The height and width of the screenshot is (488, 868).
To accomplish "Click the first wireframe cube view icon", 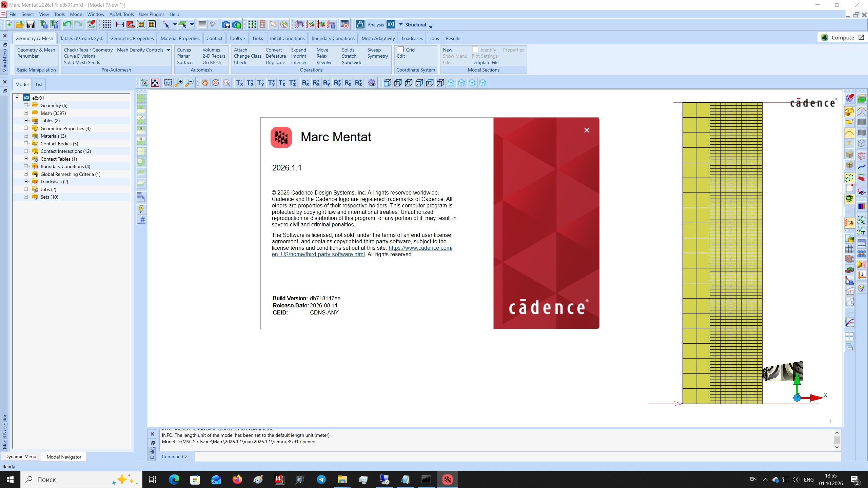I will click(x=387, y=83).
